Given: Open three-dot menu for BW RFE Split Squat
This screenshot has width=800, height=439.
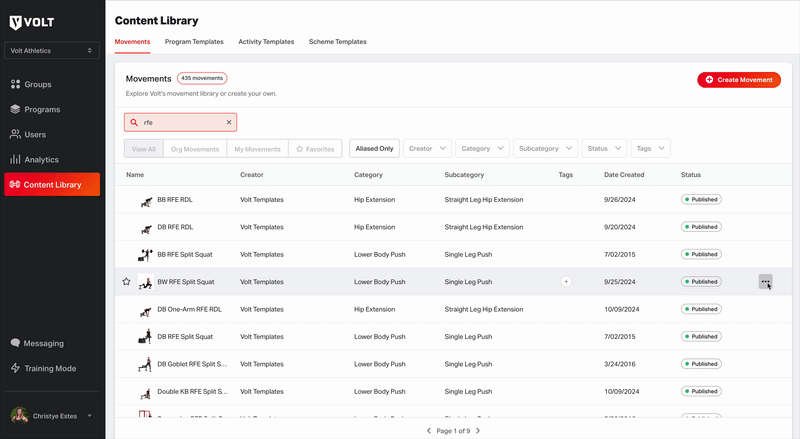Looking at the screenshot, I should [x=765, y=281].
